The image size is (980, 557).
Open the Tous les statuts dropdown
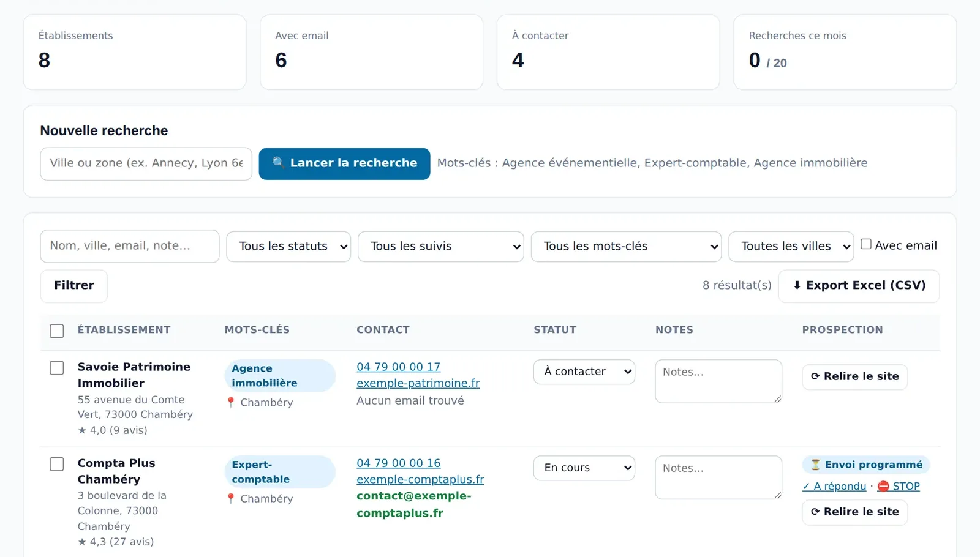[288, 246]
